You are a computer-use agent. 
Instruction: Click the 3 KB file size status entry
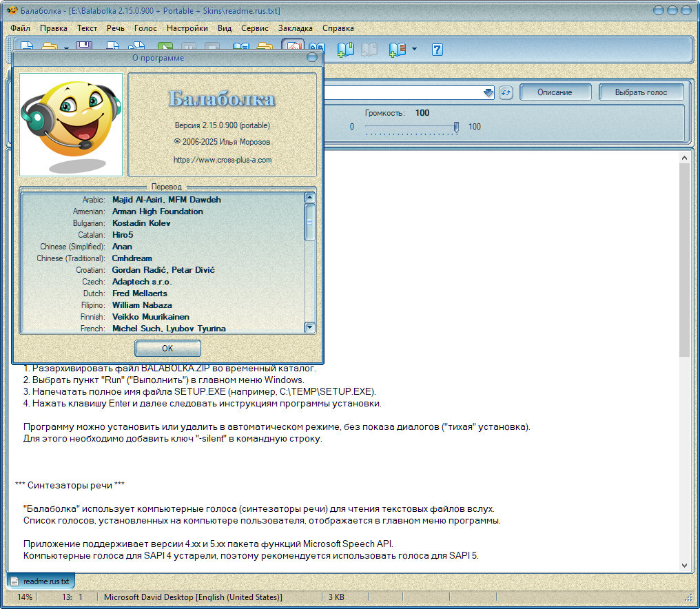click(336, 597)
